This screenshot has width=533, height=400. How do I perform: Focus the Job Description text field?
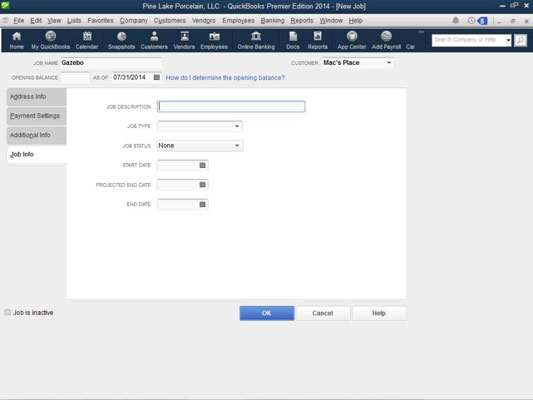(231, 107)
